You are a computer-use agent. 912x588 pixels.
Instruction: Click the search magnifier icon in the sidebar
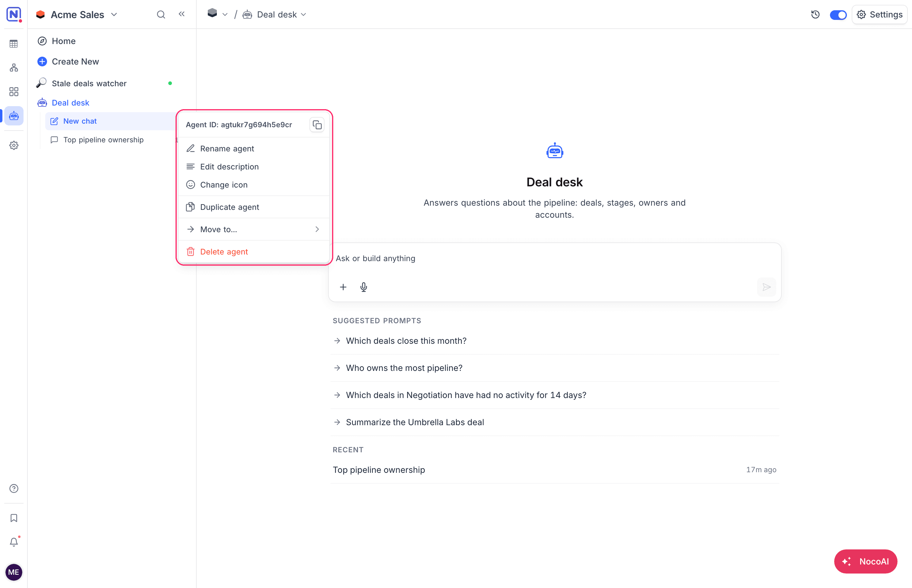tap(161, 14)
